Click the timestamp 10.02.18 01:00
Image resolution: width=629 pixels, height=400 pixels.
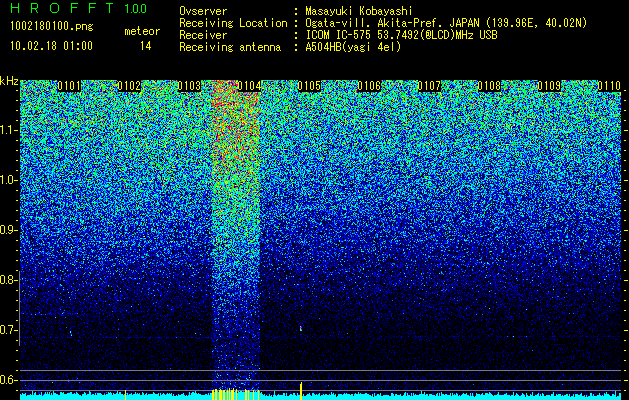tap(51, 46)
